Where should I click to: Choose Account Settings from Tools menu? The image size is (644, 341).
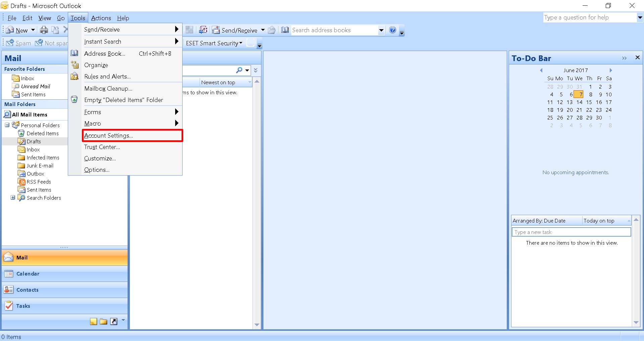(132, 136)
